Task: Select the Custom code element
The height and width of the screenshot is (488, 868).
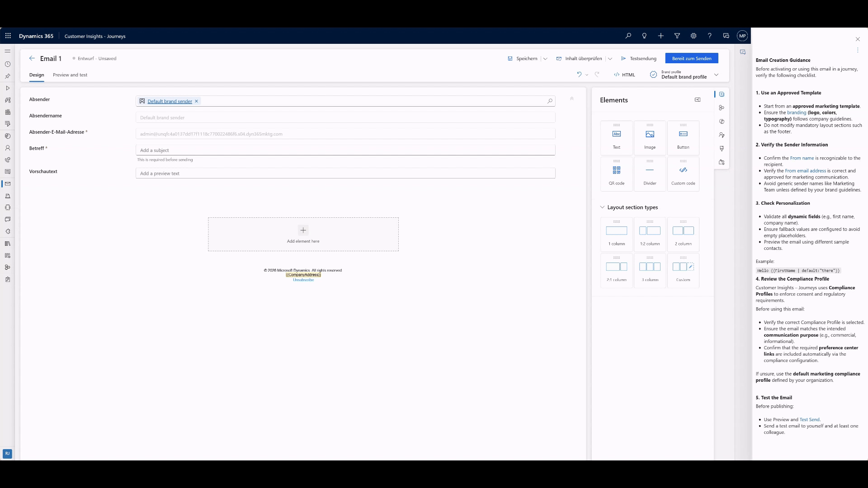Action: (683, 174)
